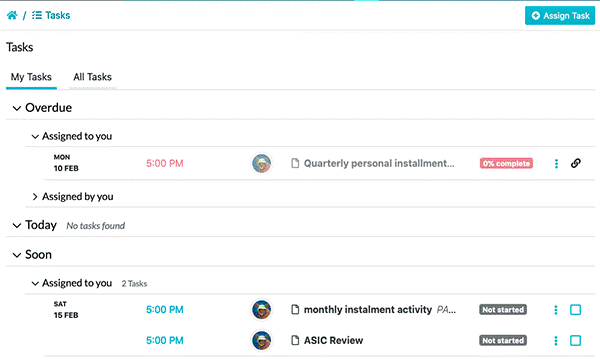
Task: Click avatar on monthly instalment activity row
Action: coord(262,310)
